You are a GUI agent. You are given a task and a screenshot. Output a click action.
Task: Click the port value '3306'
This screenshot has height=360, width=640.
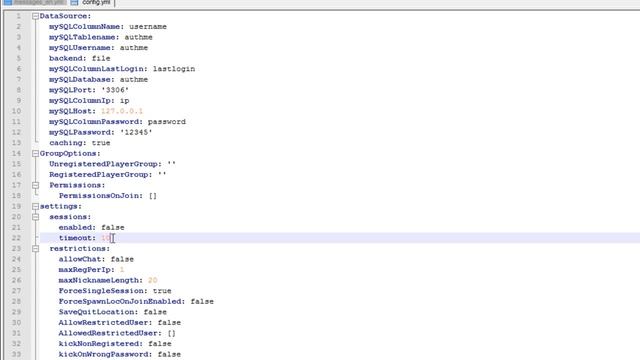pos(115,90)
